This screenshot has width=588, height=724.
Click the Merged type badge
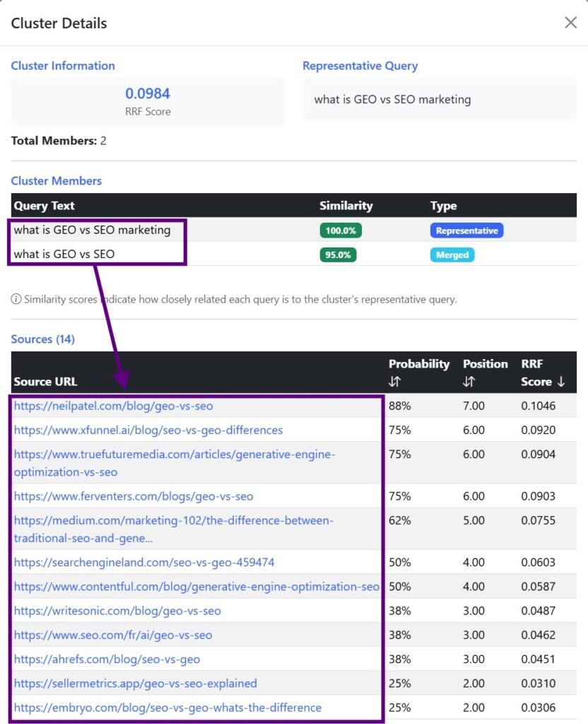point(452,255)
